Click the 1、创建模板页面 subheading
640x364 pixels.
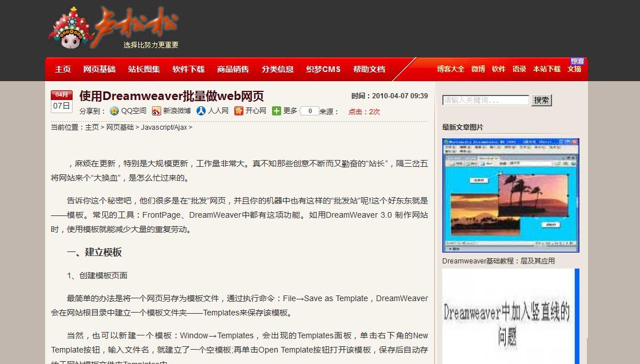(97, 275)
